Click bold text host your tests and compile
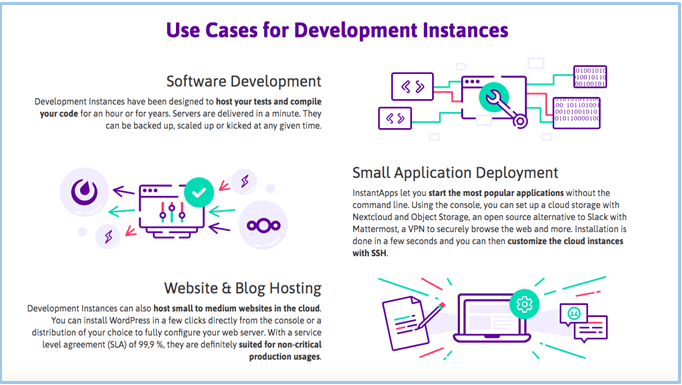 click(269, 101)
